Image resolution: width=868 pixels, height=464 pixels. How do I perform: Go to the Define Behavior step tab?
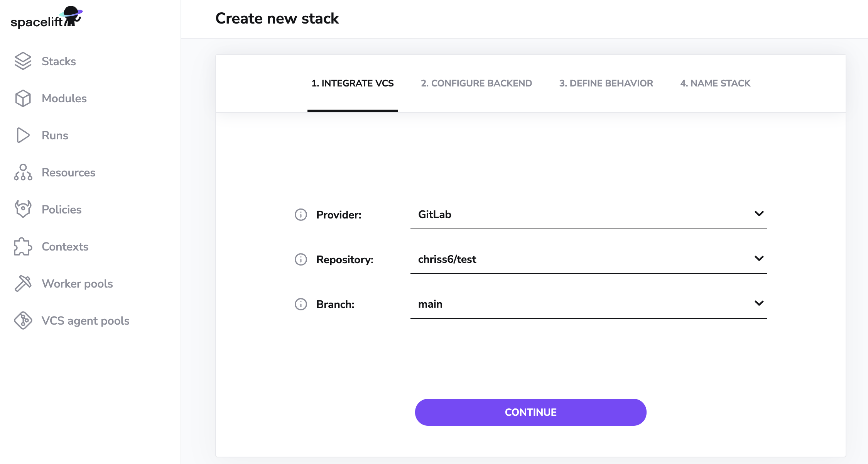tap(606, 83)
